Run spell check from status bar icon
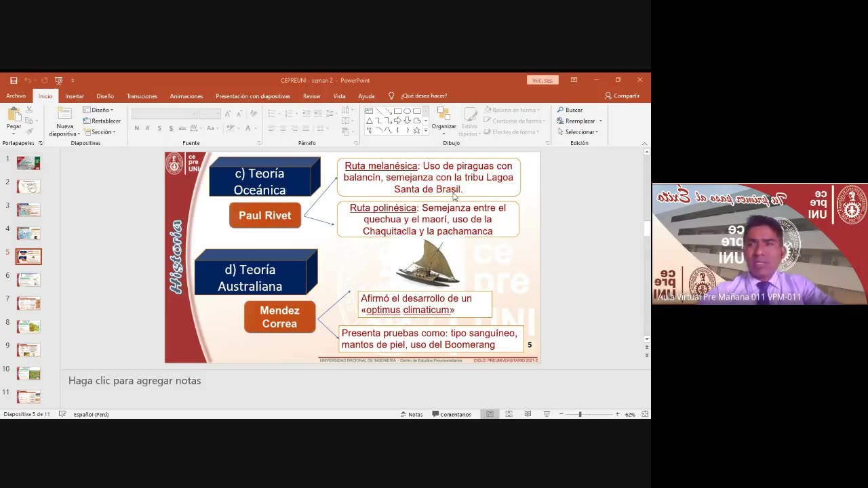Viewport: 868px width, 488px height. 62,414
